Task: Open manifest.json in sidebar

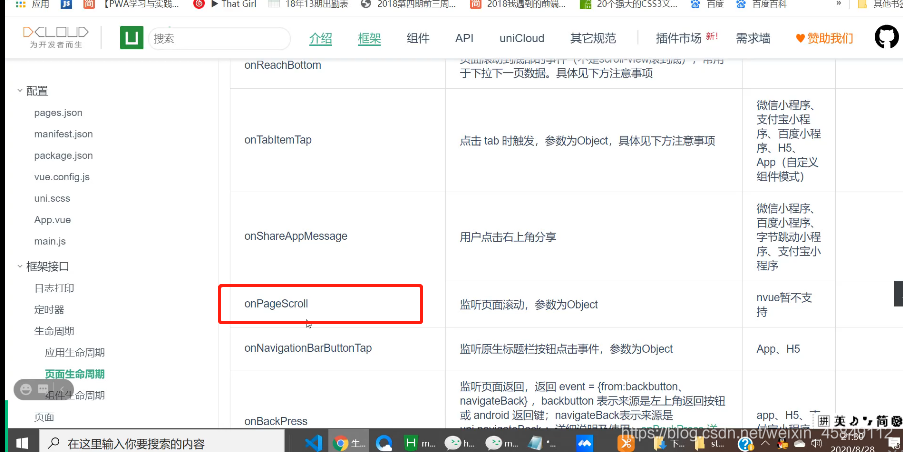Action: click(63, 134)
